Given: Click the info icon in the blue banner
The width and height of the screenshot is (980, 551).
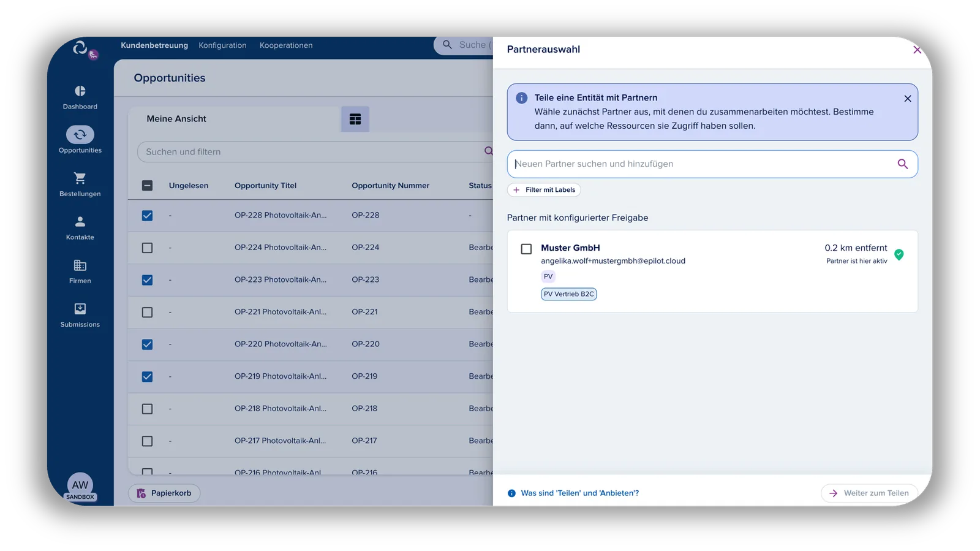Looking at the screenshot, I should (x=522, y=98).
